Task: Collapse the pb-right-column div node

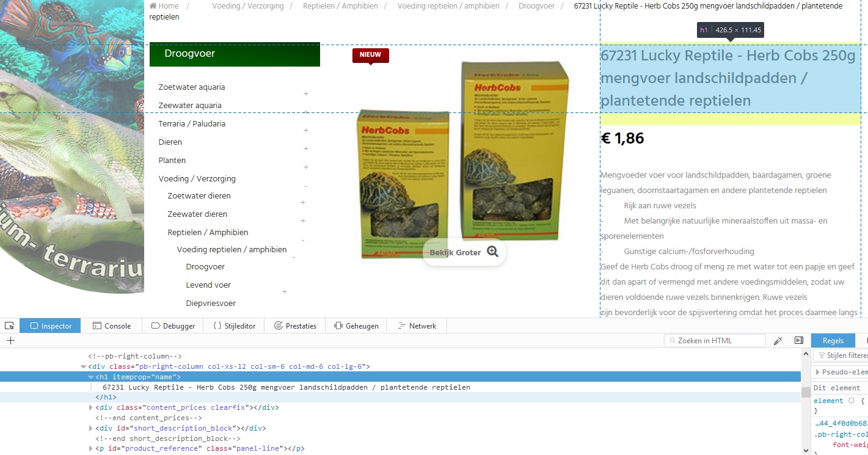Action: pyautogui.click(x=84, y=367)
